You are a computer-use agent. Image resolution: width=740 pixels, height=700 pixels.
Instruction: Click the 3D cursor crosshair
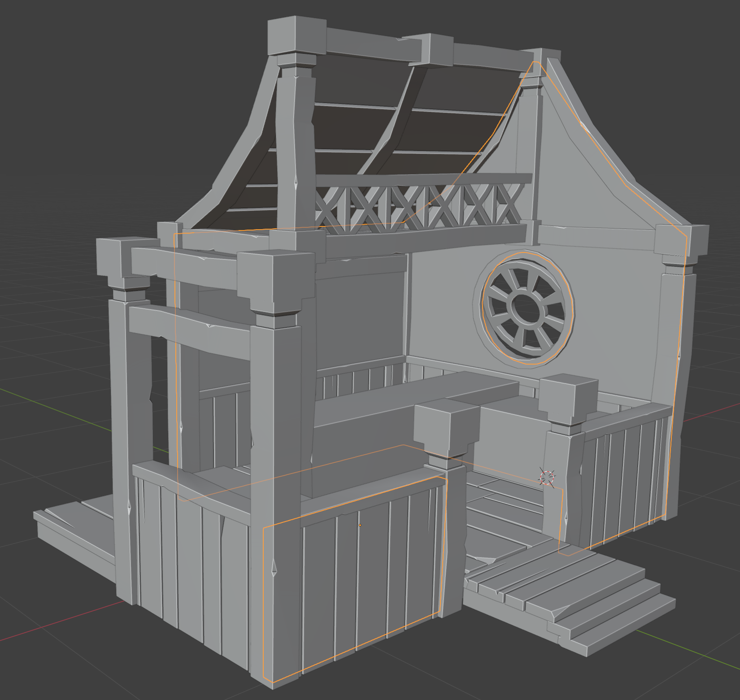(x=547, y=478)
